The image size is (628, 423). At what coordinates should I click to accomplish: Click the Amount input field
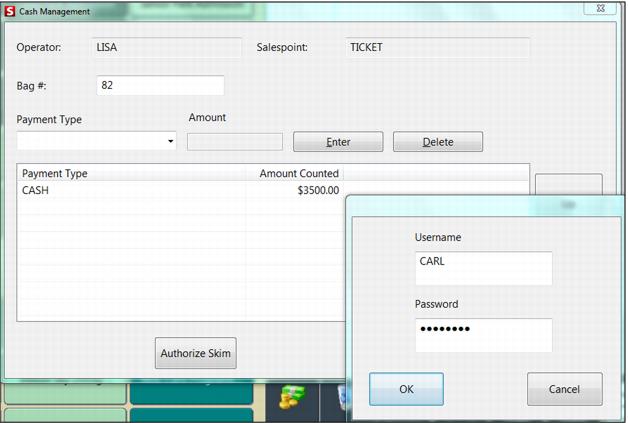[x=235, y=142]
